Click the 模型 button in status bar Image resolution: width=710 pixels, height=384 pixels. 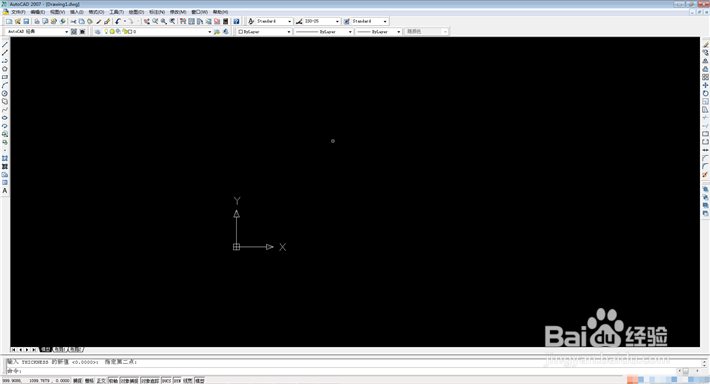200,381
